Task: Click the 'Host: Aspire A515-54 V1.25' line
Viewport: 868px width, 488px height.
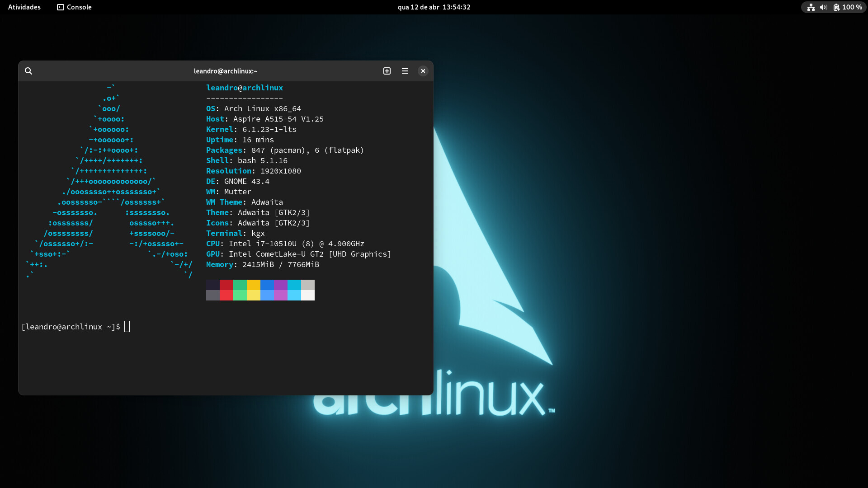Action: coord(265,119)
